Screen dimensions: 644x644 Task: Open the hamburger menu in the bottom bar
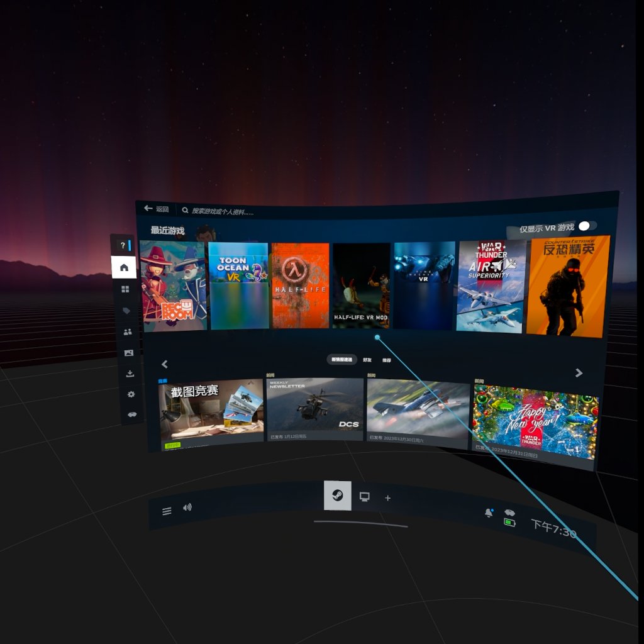pos(167,511)
